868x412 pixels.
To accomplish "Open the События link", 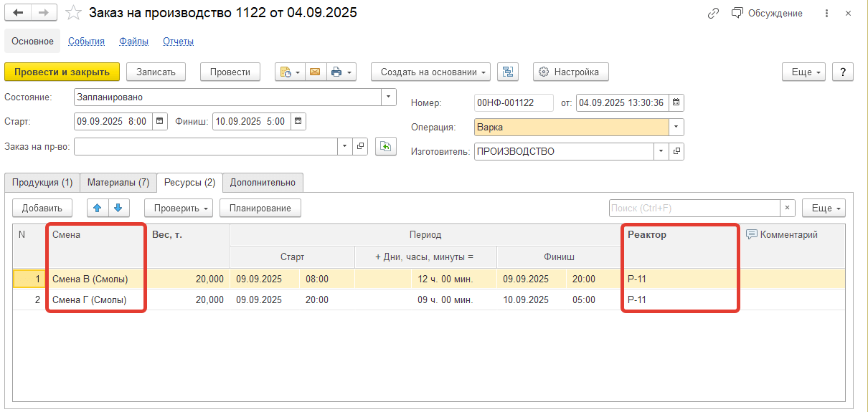I will 86,42.
